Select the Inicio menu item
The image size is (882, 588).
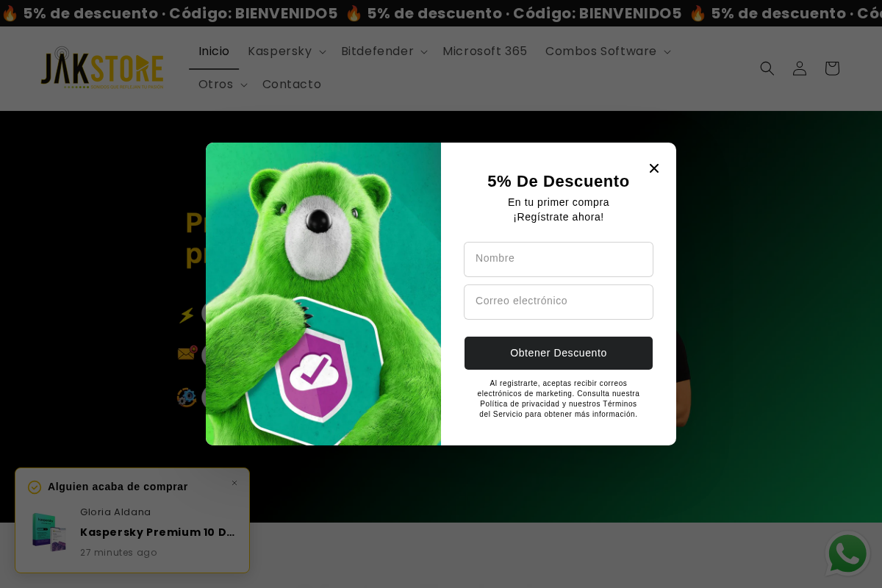(214, 51)
